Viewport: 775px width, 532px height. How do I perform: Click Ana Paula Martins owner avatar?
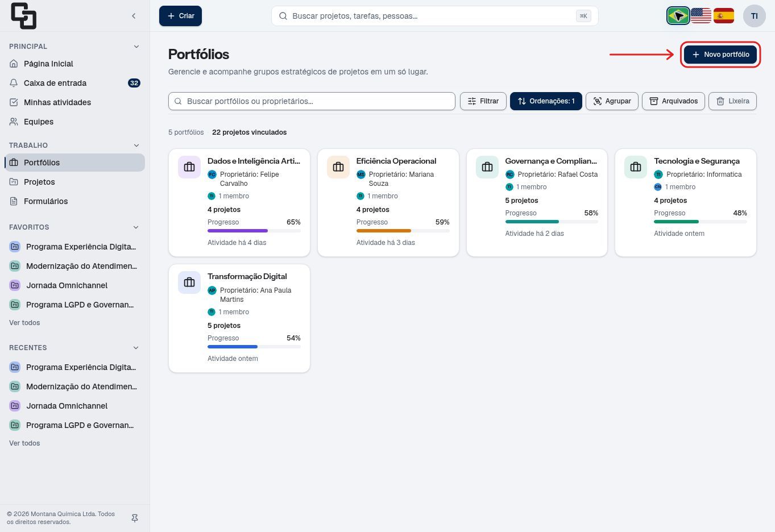(x=212, y=290)
